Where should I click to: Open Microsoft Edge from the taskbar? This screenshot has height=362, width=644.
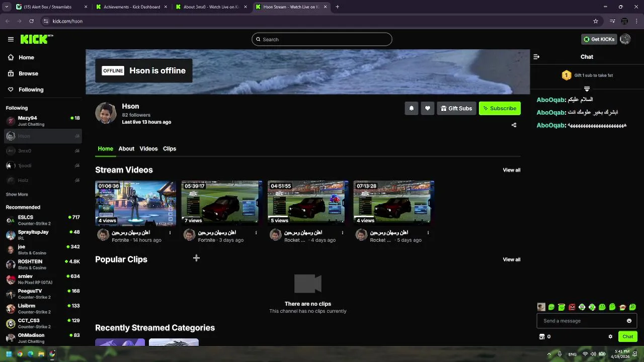click(x=30, y=354)
